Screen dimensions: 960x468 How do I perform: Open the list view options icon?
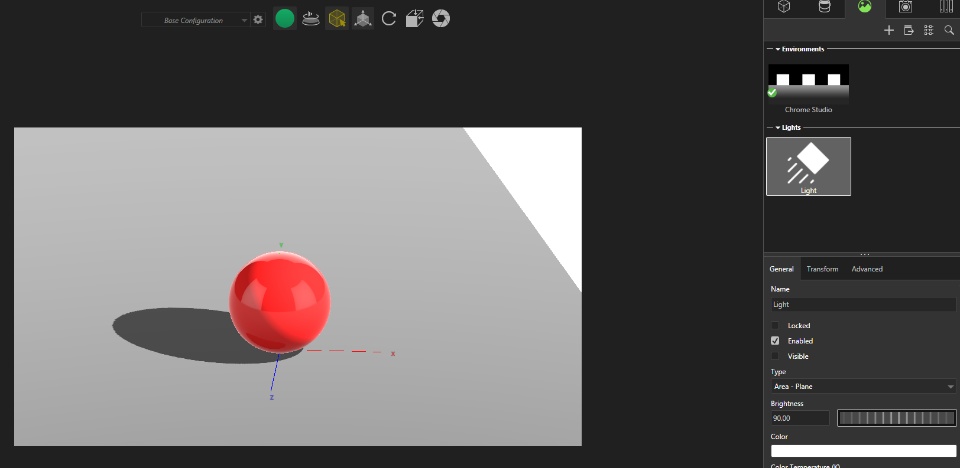(x=928, y=30)
